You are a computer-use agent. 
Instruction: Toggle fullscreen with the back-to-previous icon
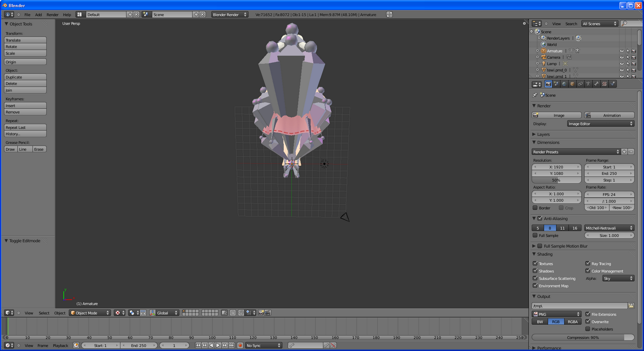click(389, 14)
